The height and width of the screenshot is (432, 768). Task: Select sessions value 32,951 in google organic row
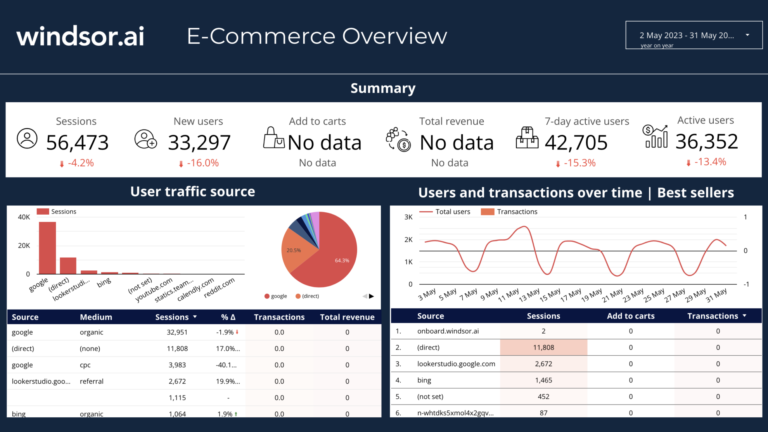177,332
